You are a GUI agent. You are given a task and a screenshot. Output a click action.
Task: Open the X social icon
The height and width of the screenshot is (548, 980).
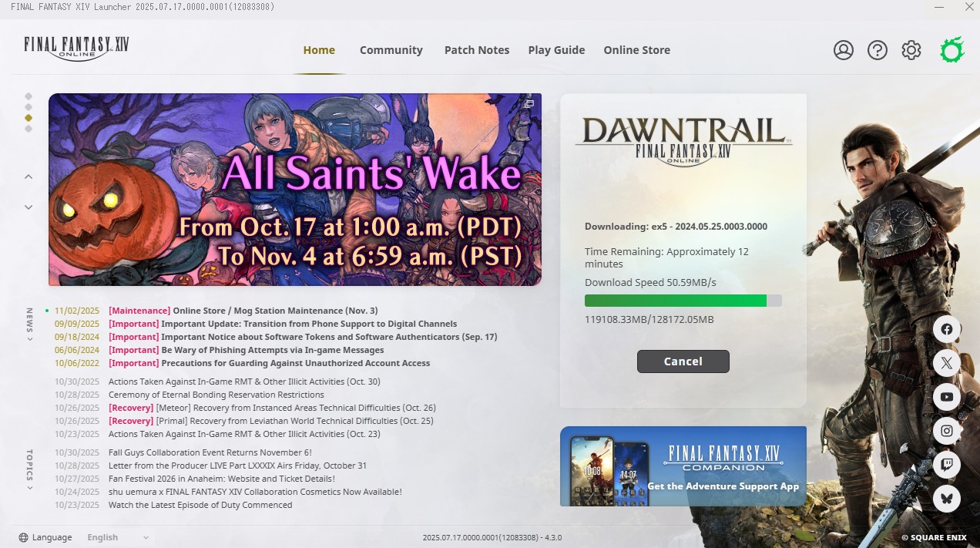point(947,363)
